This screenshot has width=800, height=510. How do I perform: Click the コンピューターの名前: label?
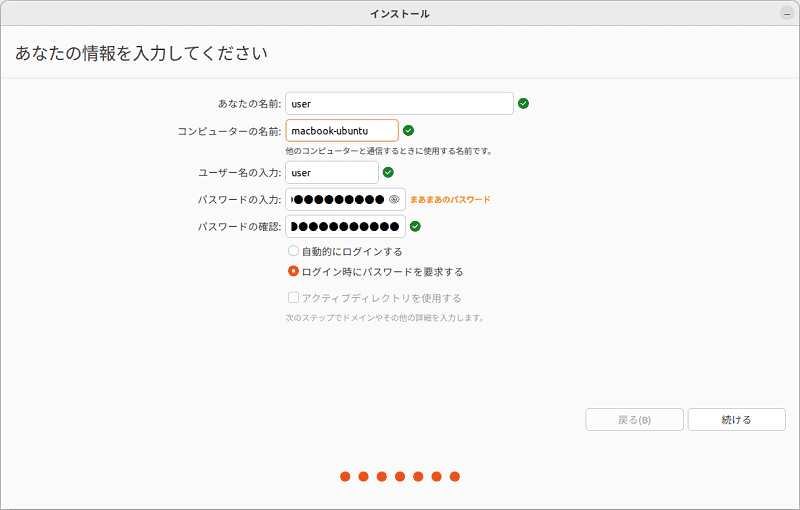click(229, 131)
